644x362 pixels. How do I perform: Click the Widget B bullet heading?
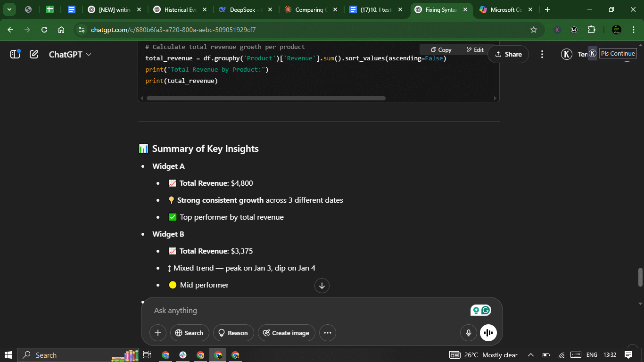click(168, 234)
